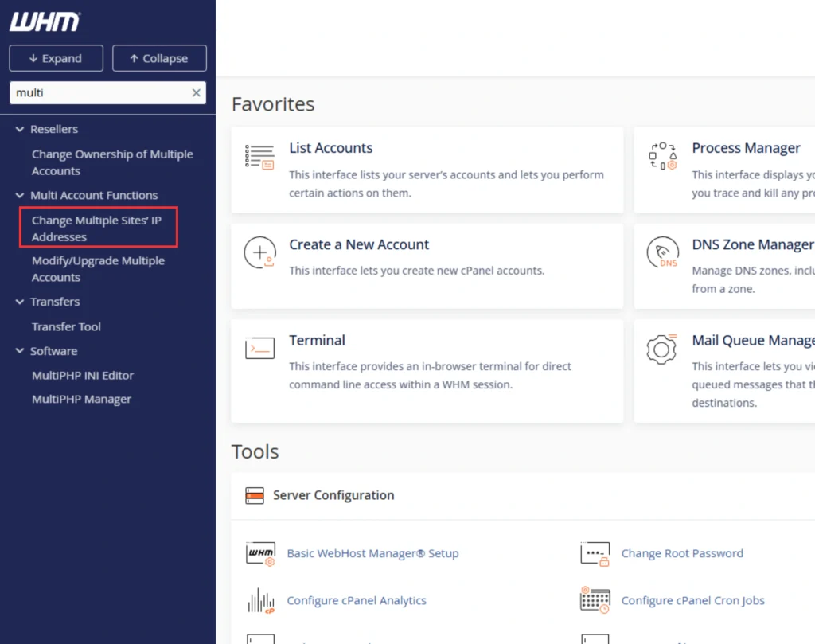Click the List Accounts icon

[260, 157]
